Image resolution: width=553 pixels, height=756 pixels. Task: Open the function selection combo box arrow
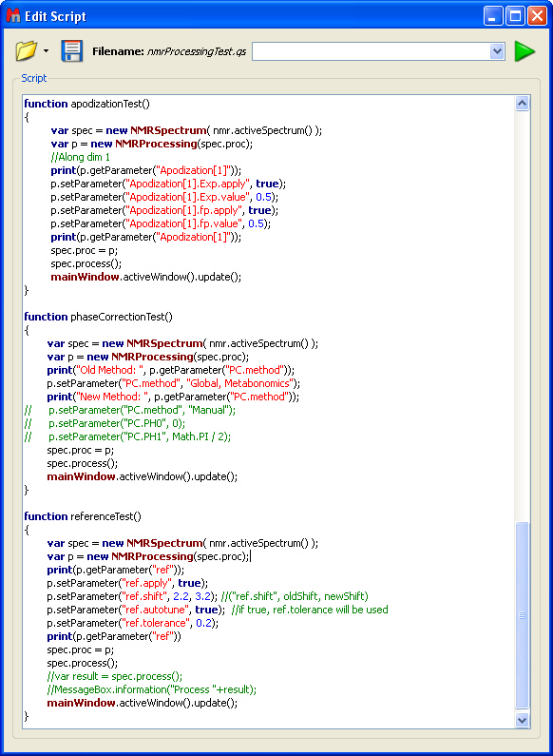pos(497,51)
